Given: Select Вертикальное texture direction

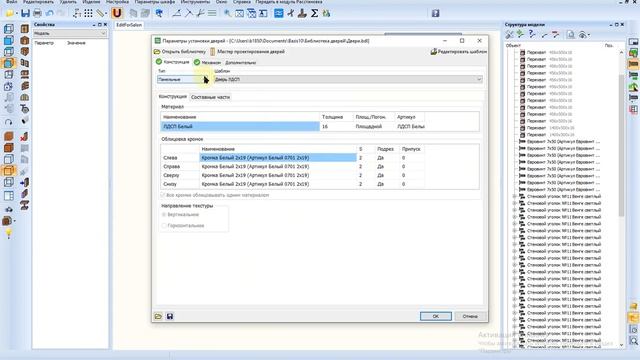Looking at the screenshot, I should coord(164,215).
